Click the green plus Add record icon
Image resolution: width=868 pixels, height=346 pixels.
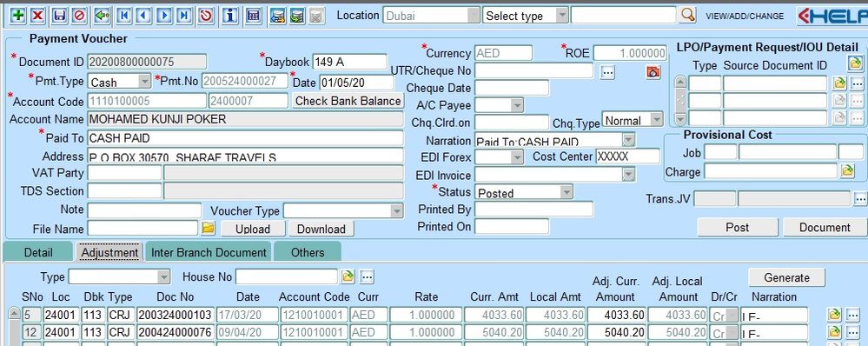[18, 16]
